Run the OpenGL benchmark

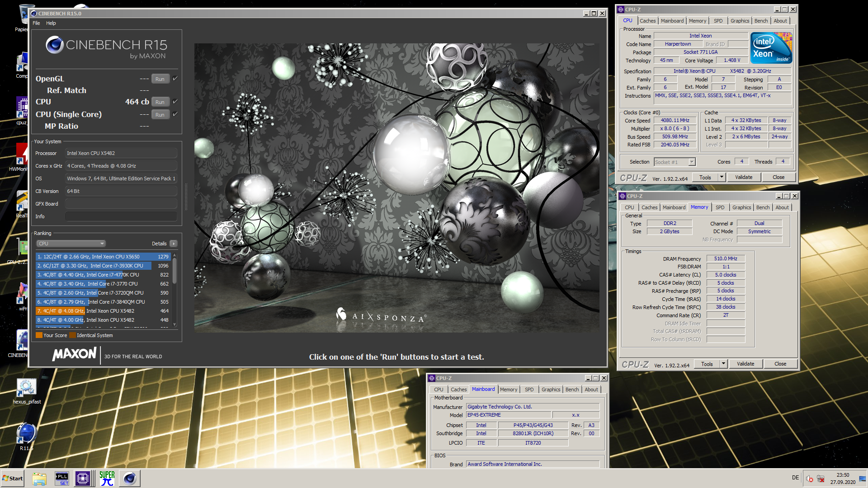coord(160,79)
